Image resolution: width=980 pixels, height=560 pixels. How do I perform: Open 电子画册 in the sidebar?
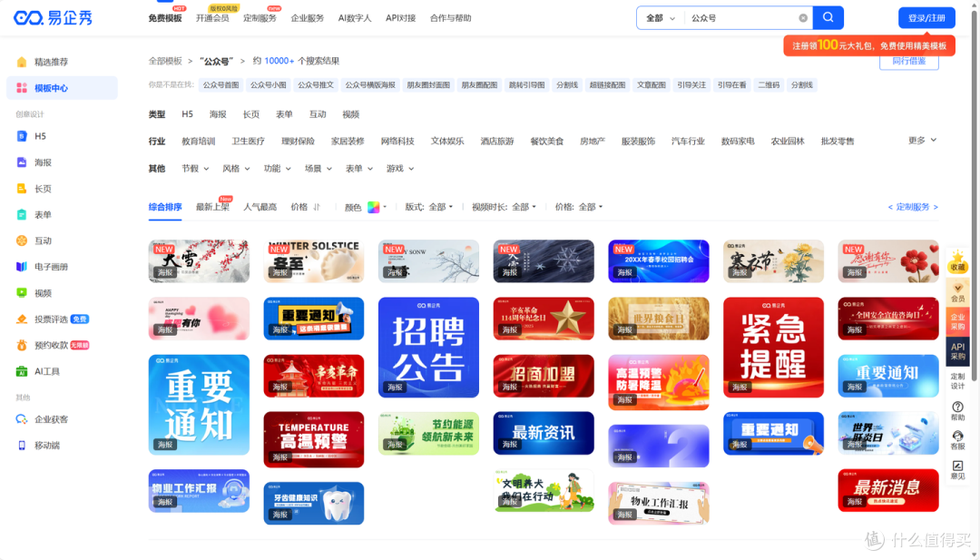click(51, 267)
